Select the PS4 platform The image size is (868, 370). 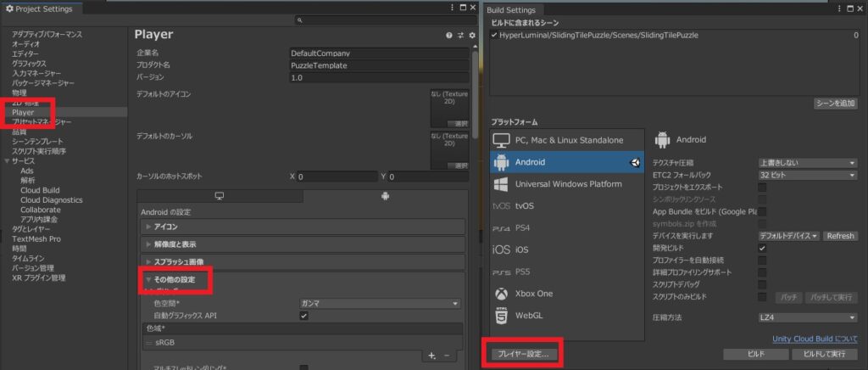pos(567,227)
